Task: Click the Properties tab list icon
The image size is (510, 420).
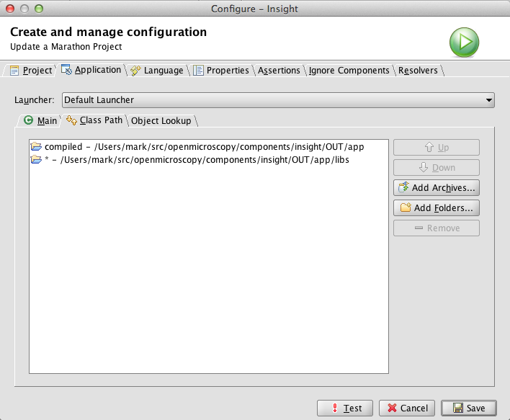Action: [198, 71]
